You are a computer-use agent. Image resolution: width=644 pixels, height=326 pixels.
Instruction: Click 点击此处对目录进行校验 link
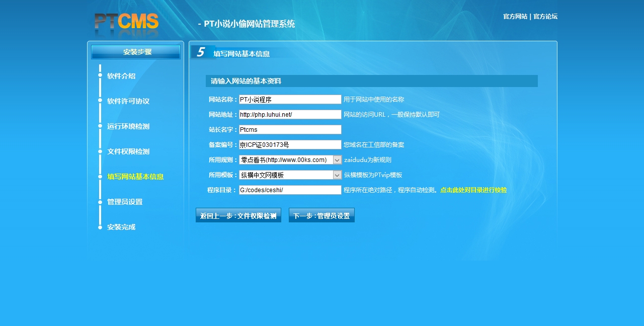coord(473,190)
